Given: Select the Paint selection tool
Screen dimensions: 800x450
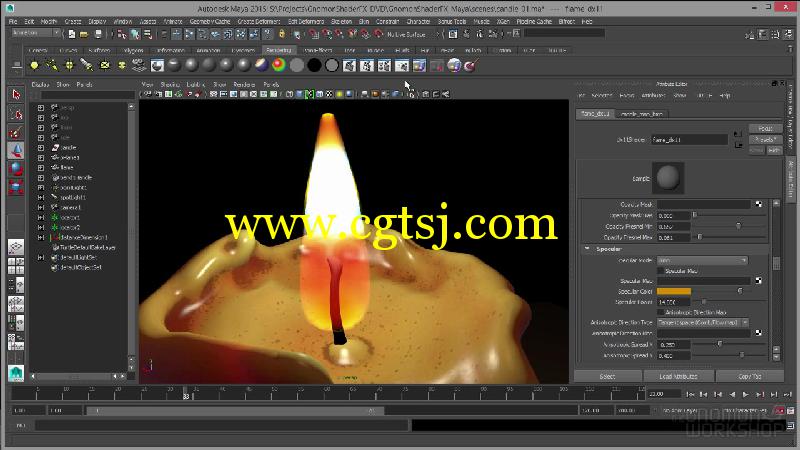Looking at the screenshot, I should 16,132.
